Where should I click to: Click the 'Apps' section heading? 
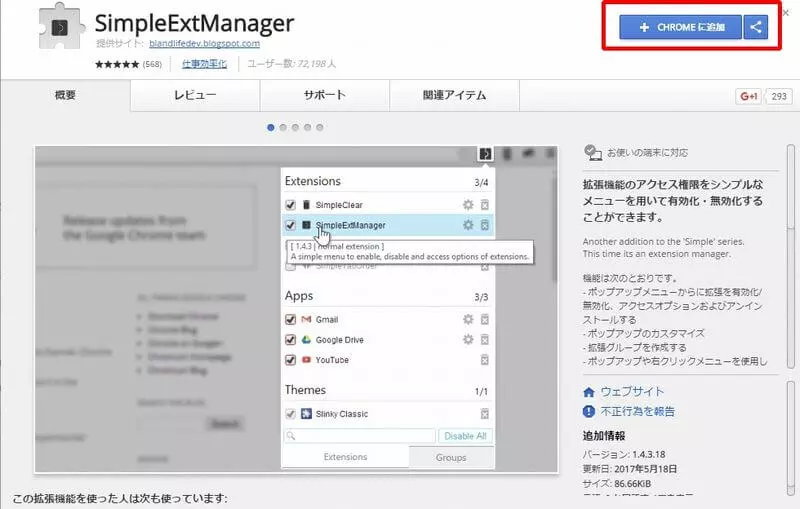(x=299, y=296)
